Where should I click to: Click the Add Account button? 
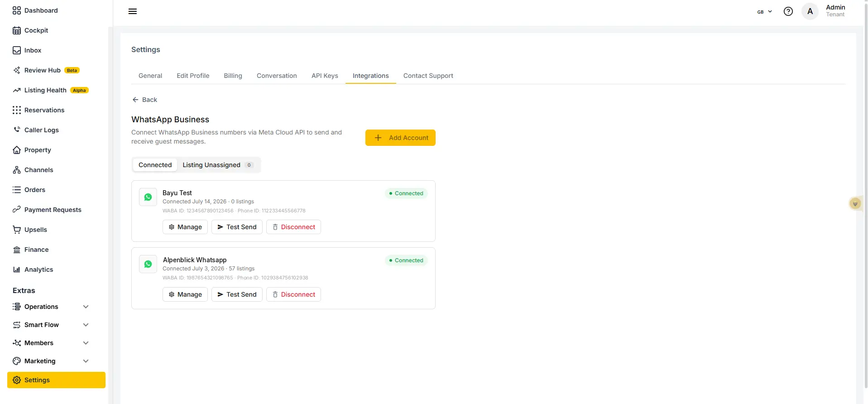[400, 138]
